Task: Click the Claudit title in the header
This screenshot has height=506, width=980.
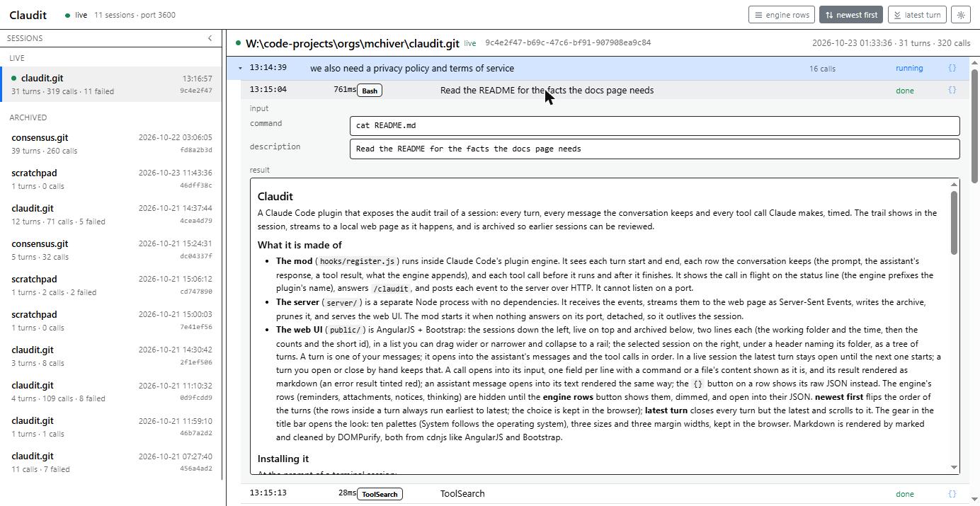Action: 28,15
